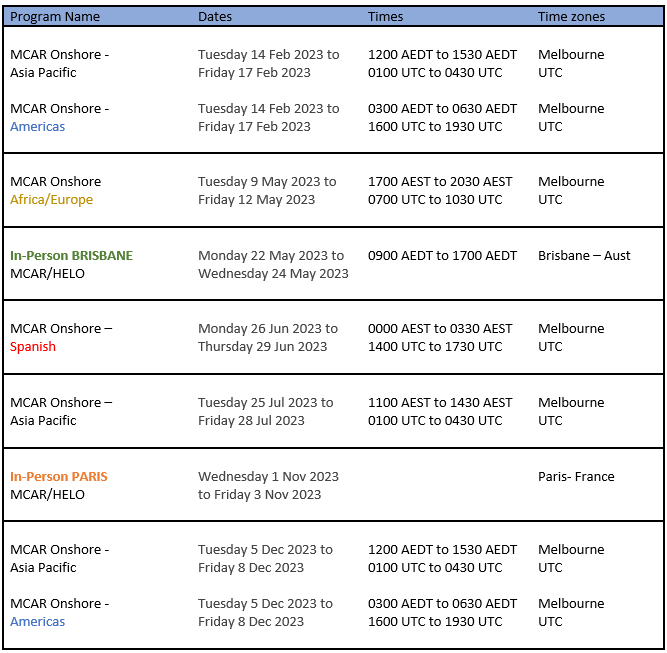Screen dimensions: 667x653
Task: Click the red Spanish program label
Action: pyautogui.click(x=33, y=347)
